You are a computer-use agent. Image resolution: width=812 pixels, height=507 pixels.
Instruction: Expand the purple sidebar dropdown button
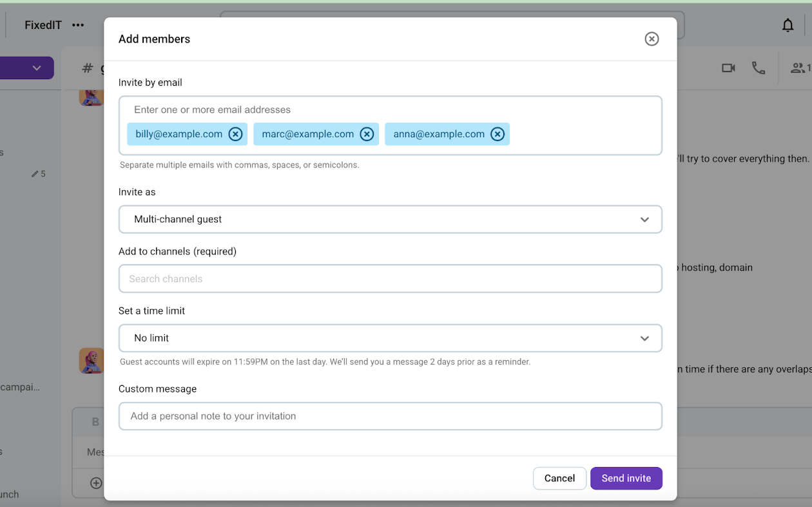coord(36,68)
